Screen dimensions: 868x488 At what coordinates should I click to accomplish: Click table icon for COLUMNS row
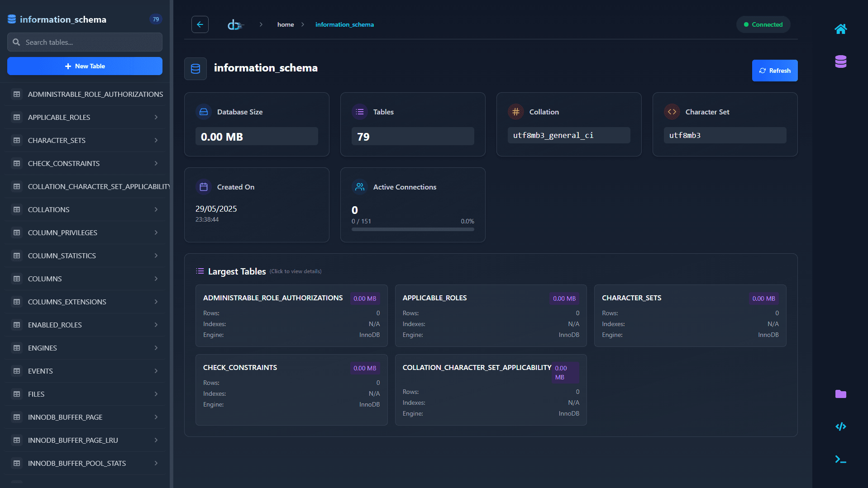(x=17, y=279)
